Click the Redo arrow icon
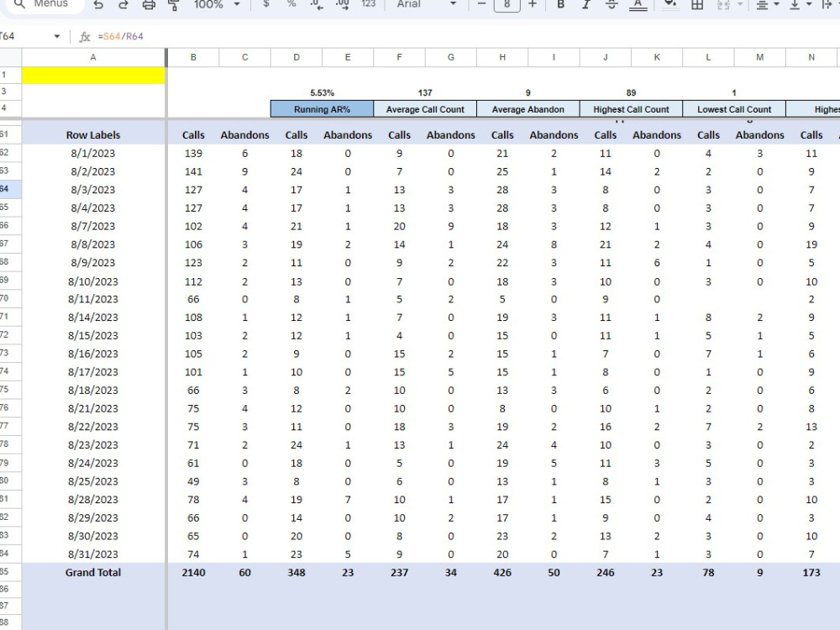The image size is (840, 630). click(123, 5)
